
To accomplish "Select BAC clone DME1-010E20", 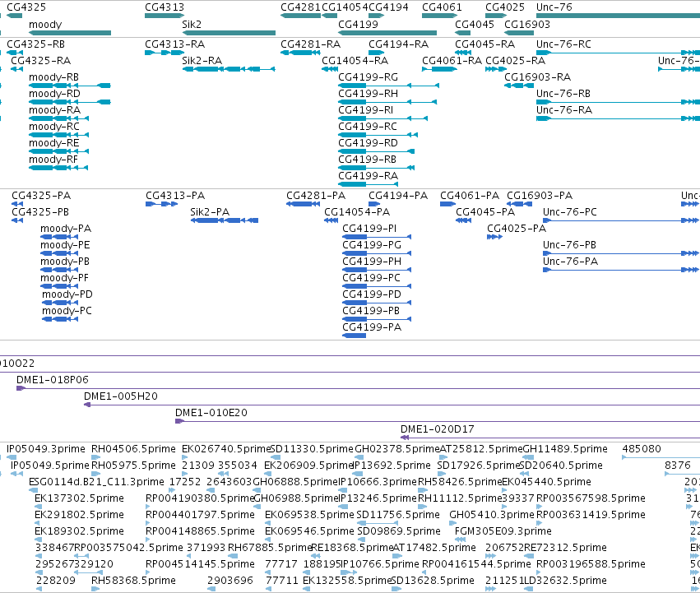I will [438, 421].
